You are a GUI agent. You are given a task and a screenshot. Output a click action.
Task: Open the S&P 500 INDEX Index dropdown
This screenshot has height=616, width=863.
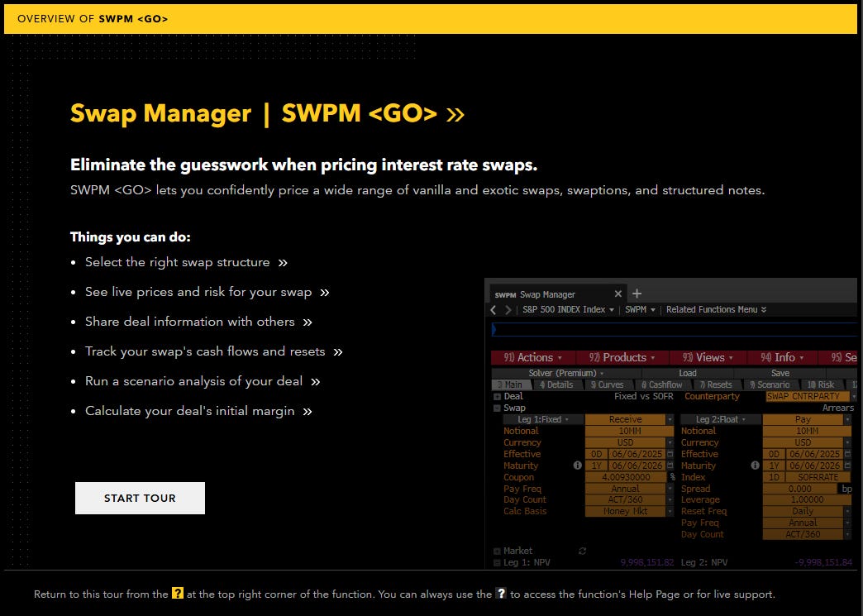(x=568, y=310)
